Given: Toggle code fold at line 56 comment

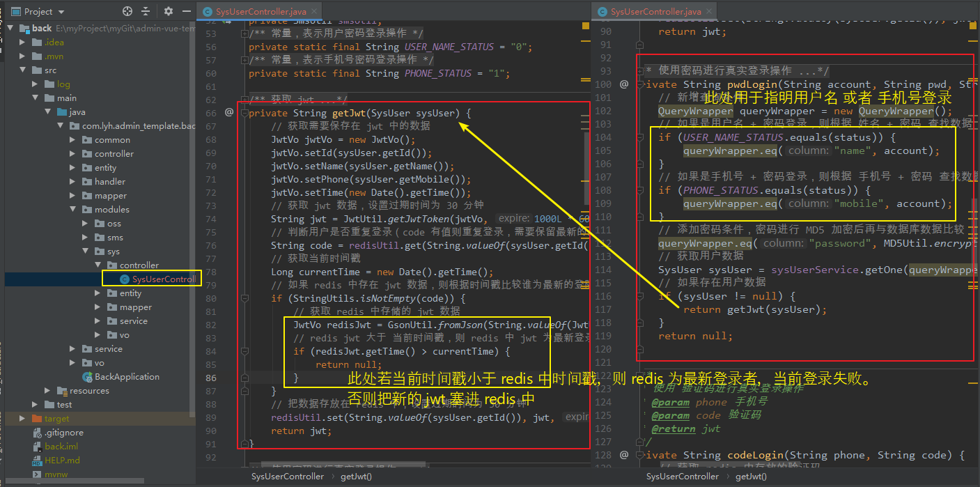Looking at the screenshot, I should click(244, 60).
